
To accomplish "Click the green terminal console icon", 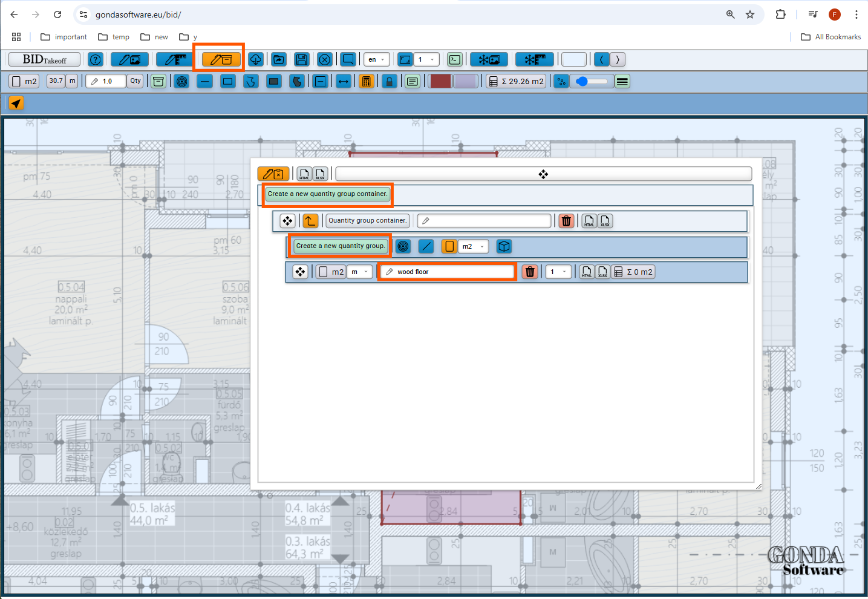I will click(x=454, y=59).
